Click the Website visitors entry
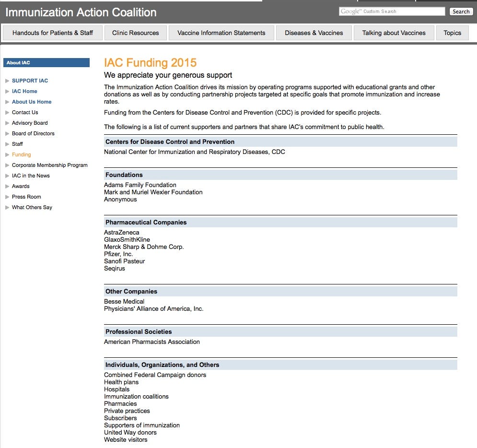This screenshot has height=448, width=477. (x=126, y=440)
